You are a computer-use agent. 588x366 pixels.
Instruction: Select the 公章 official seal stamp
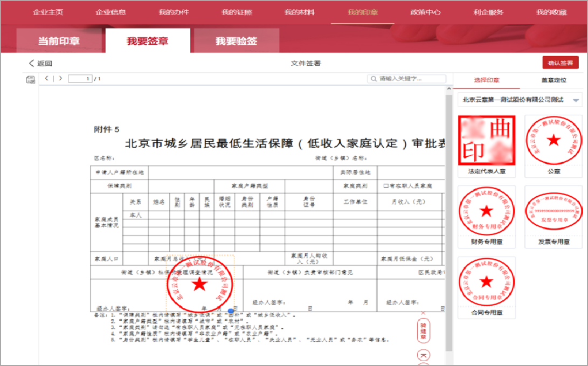pos(554,140)
